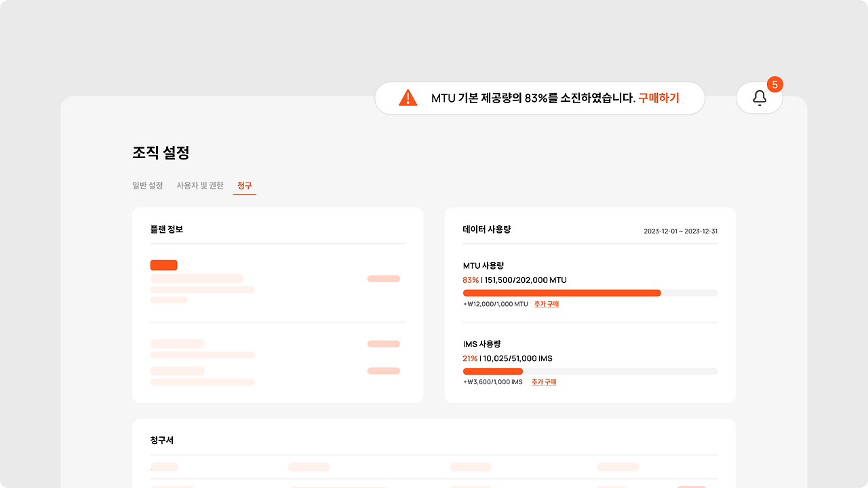868x488 pixels.
Task: Click the date range 2023-12-01 ~ 2023-12-31
Action: coord(680,230)
